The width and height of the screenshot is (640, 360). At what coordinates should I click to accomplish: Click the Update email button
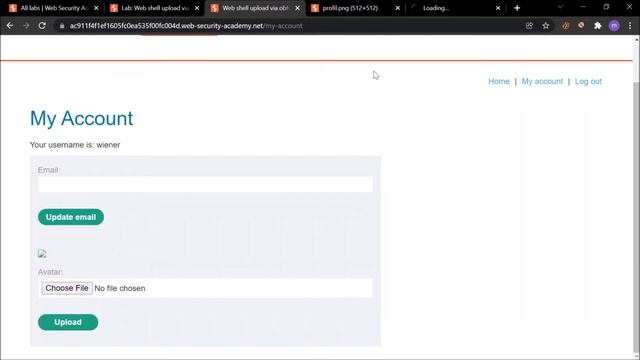point(71,217)
